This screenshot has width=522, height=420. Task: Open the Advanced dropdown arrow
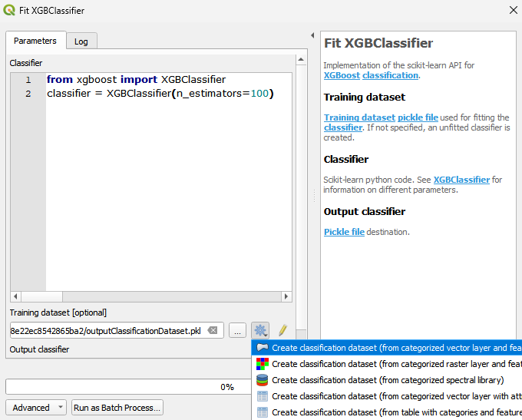[x=60, y=407]
